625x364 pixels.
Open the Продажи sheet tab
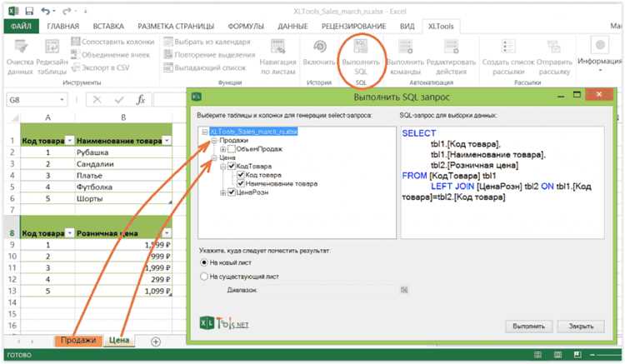tap(78, 340)
